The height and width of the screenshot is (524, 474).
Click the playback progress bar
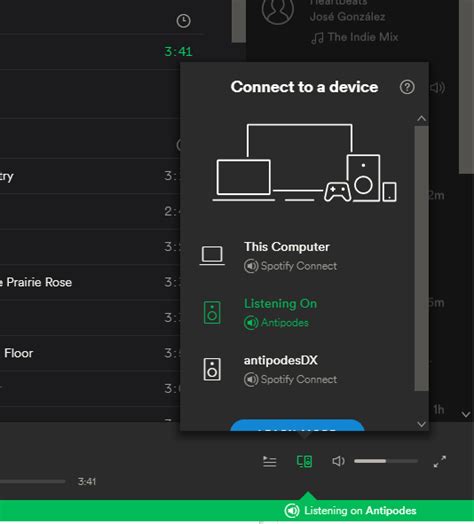[32, 482]
